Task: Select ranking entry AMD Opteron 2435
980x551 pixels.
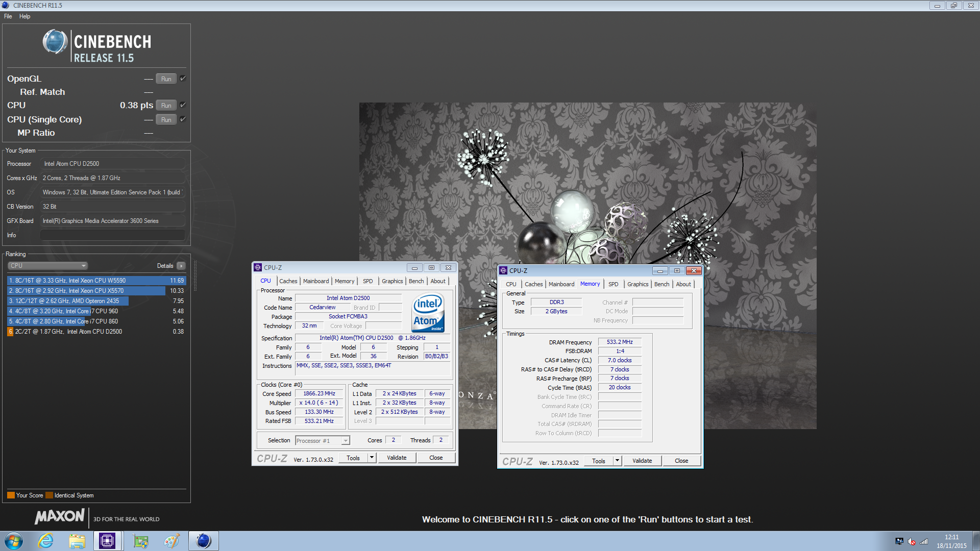Action: 96,301
